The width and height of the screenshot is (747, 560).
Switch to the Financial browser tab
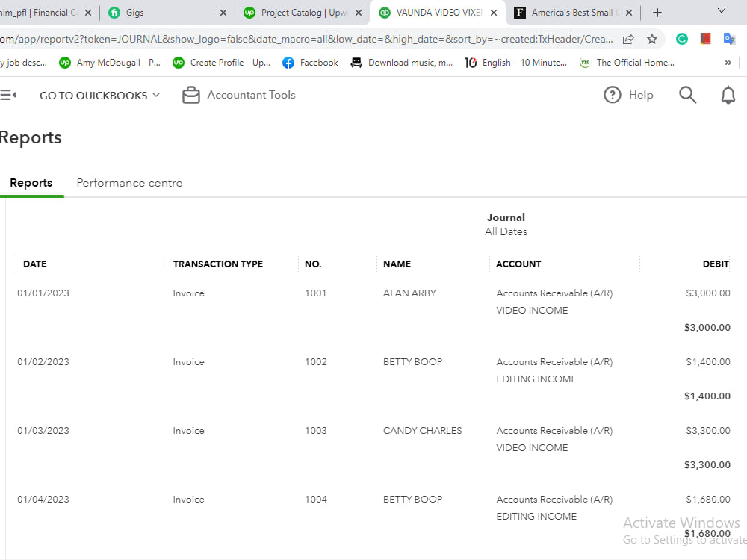coord(46,13)
